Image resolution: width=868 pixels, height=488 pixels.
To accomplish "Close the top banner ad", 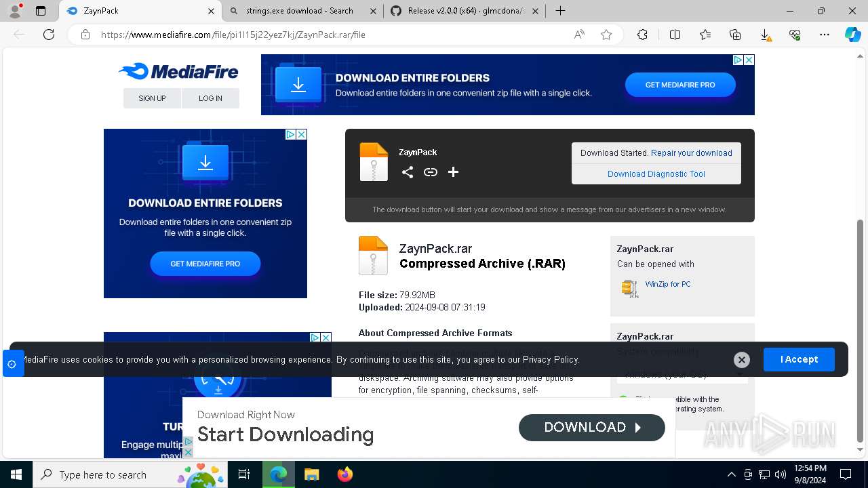I will coord(749,60).
